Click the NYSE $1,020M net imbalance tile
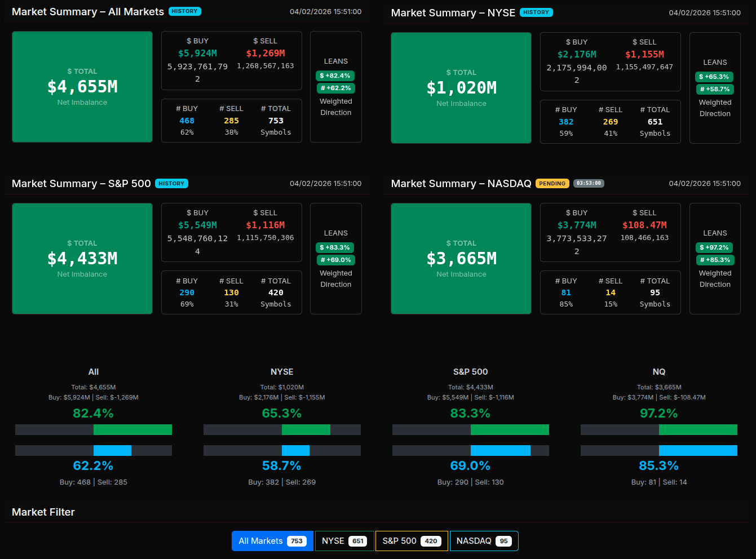756x559 pixels. click(x=461, y=88)
